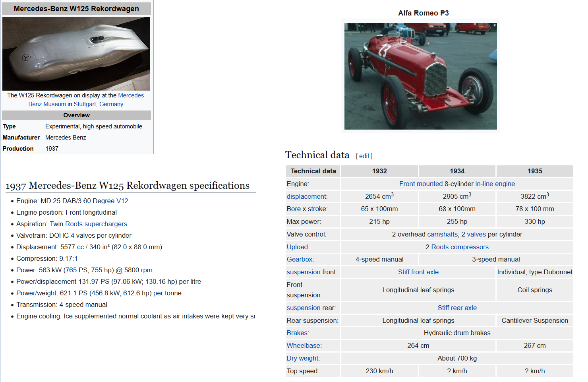The height and width of the screenshot is (382, 588).
Task: Click the Engine position: Front longitudinal line
Action: click(66, 213)
